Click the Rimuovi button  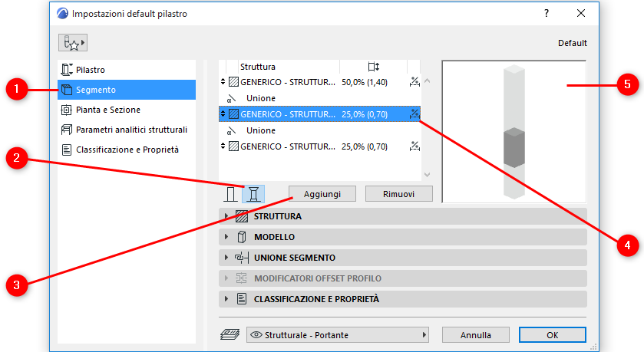pyautogui.click(x=399, y=194)
